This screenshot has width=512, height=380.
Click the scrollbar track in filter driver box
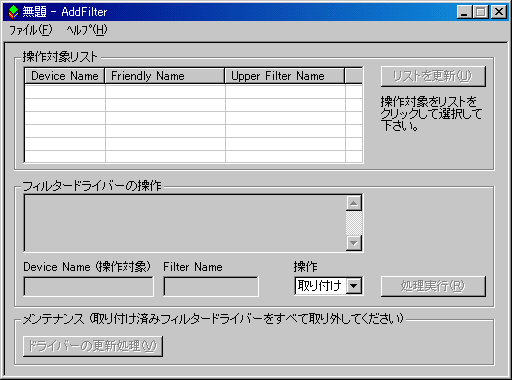click(354, 223)
